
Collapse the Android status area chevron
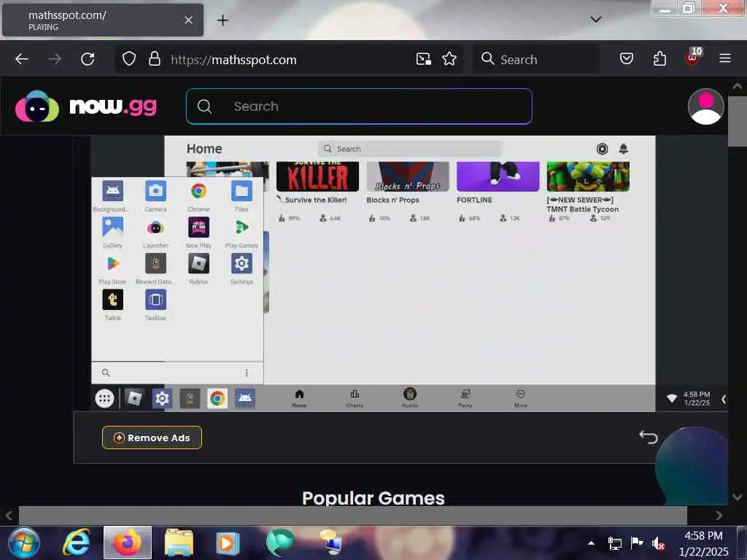tap(724, 399)
